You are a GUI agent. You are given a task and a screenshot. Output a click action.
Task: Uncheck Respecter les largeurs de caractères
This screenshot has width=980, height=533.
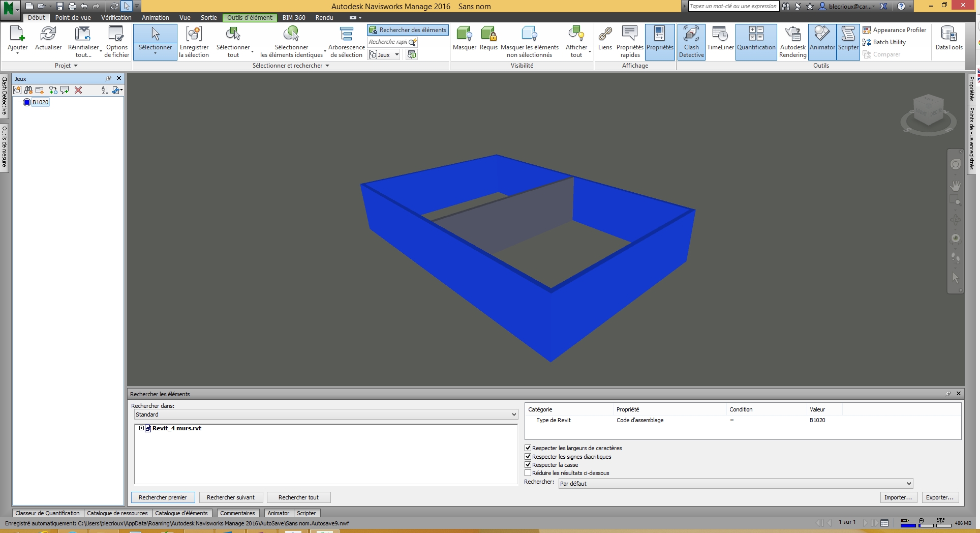(x=528, y=448)
